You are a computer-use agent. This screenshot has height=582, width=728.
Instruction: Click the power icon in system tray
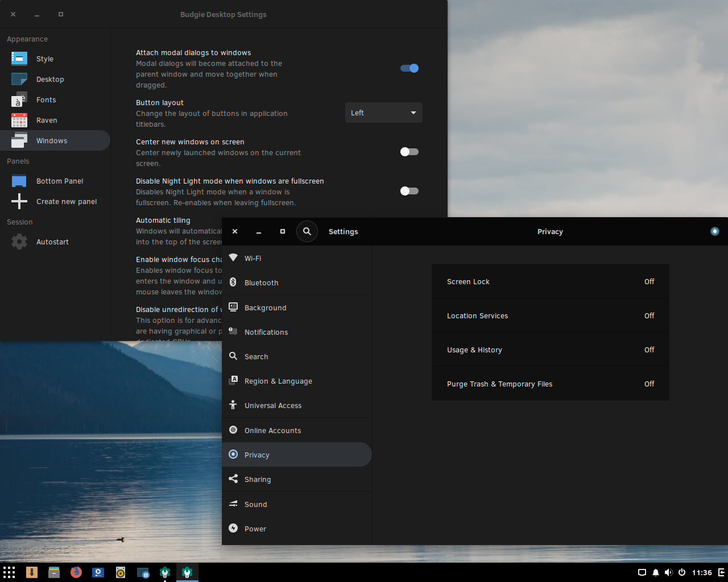[x=681, y=572]
